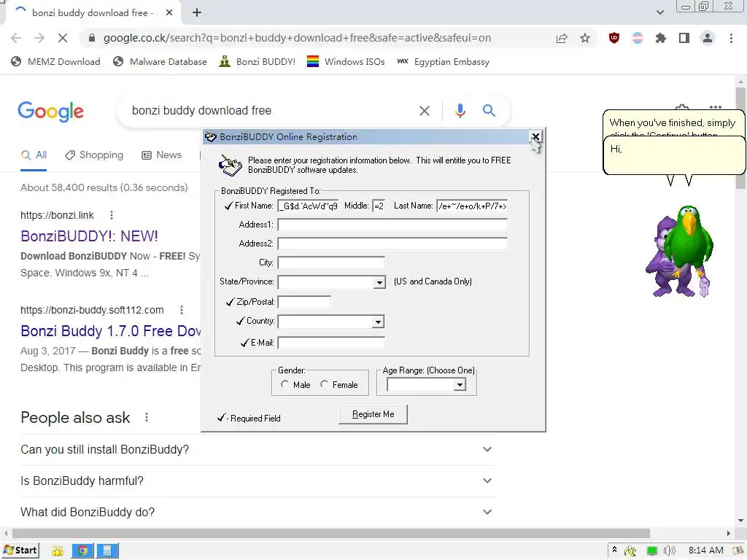Open Egyptian Embassy bookmark
The image size is (747, 560).
(443, 62)
